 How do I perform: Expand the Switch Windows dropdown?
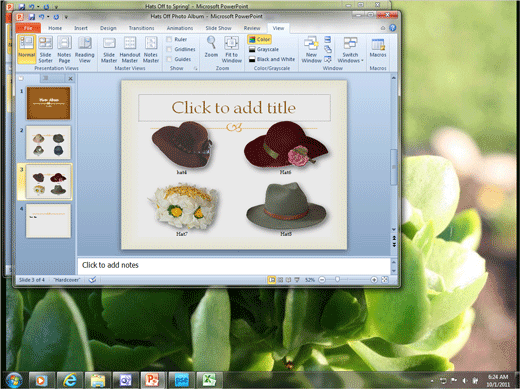click(350, 50)
